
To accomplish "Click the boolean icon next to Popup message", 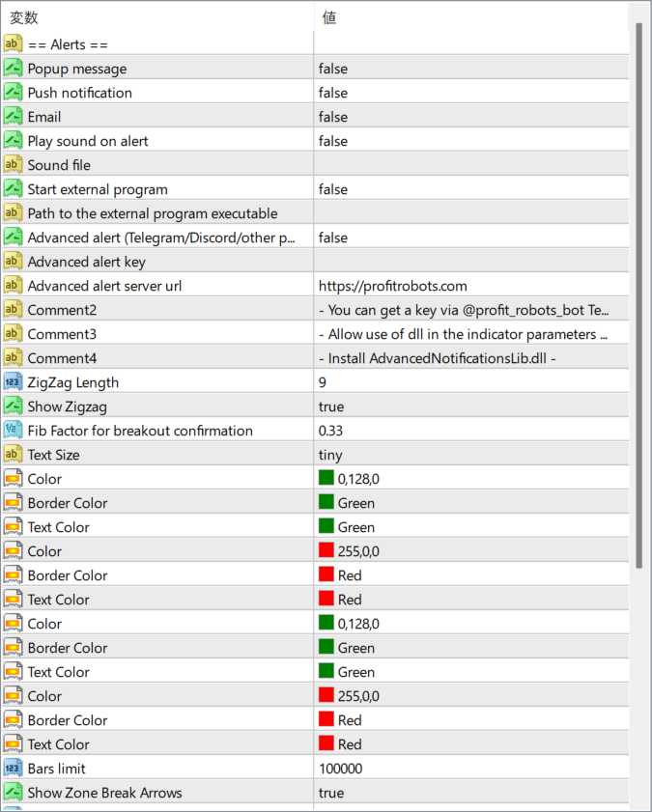I will pyautogui.click(x=13, y=69).
